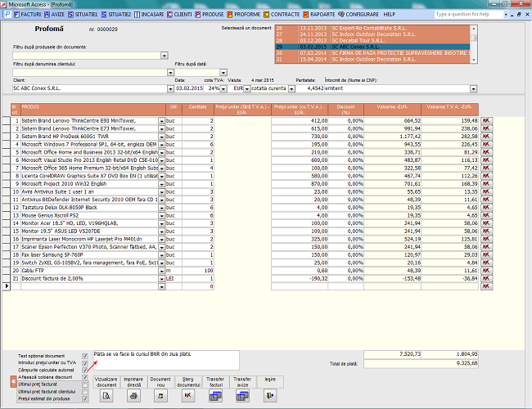Click the preview document magnifier icon
The width and height of the screenshot is (532, 409).
[106, 396]
